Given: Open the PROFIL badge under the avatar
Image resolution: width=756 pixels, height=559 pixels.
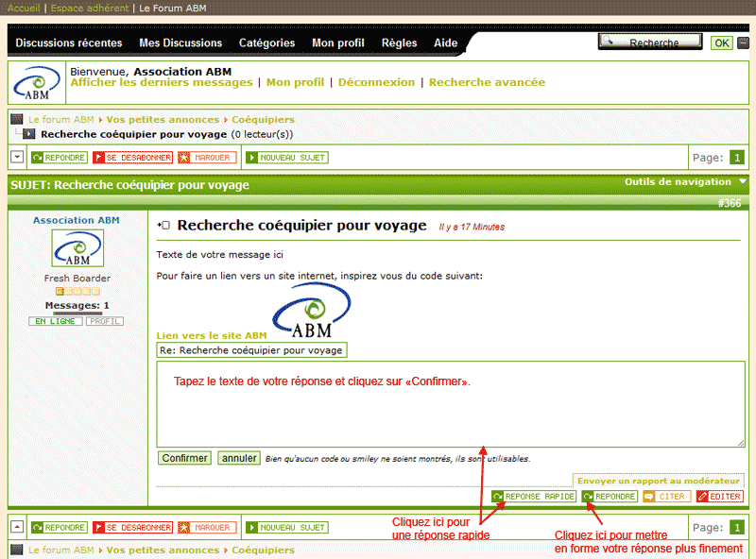Looking at the screenshot, I should pyautogui.click(x=104, y=322).
